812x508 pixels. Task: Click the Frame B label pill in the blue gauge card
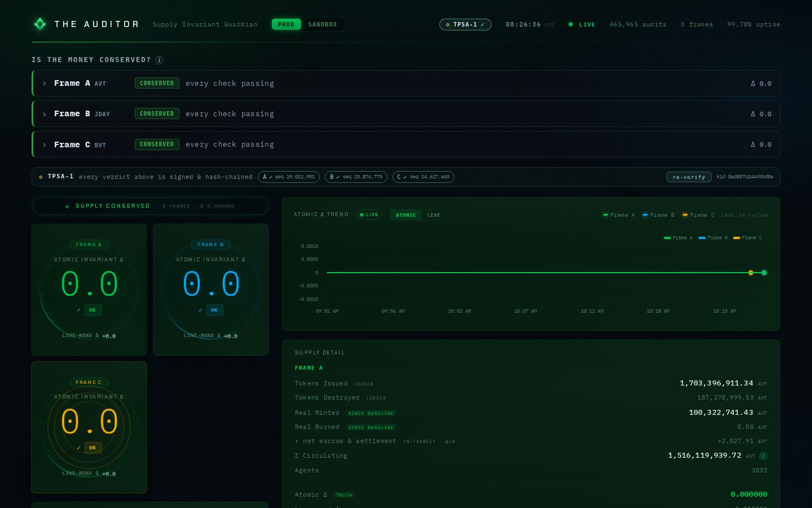click(211, 244)
